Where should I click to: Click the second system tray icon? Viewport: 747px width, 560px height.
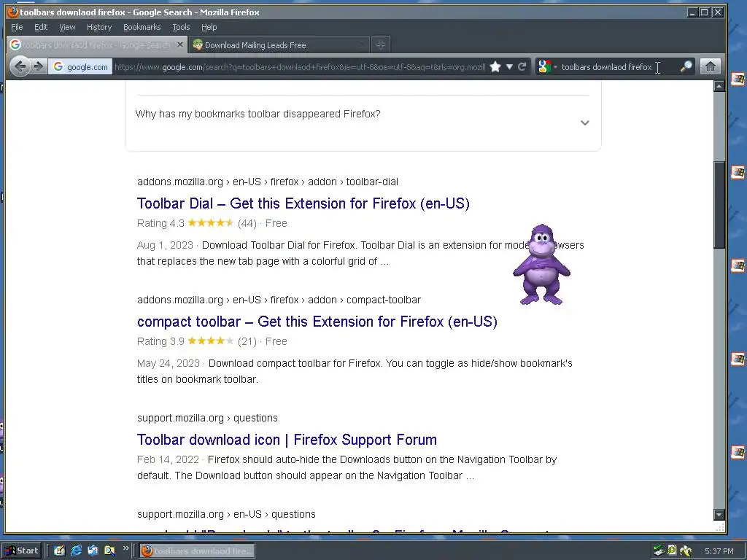672,551
